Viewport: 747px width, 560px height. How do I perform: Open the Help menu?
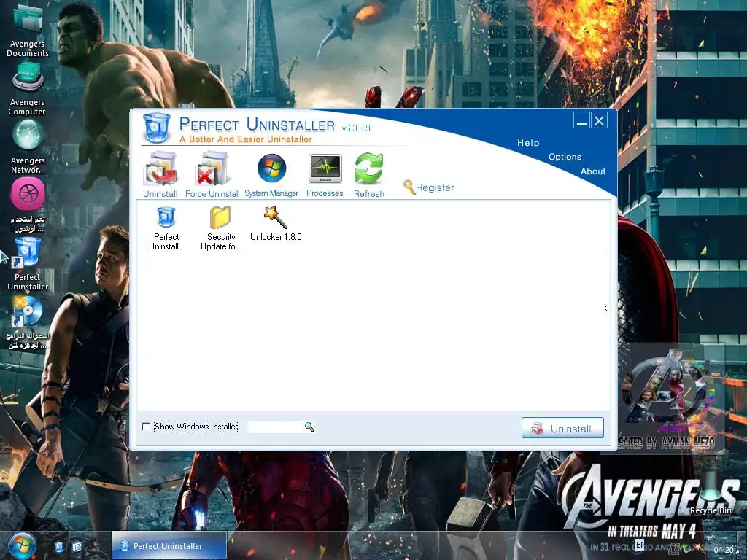pos(528,143)
